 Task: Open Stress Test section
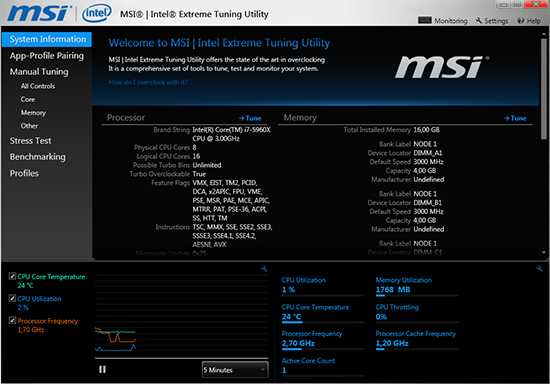point(31,141)
